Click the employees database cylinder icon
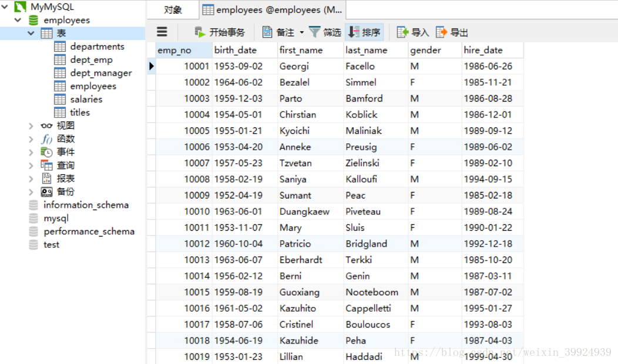Viewport: 618px width, 364px height. [33, 20]
